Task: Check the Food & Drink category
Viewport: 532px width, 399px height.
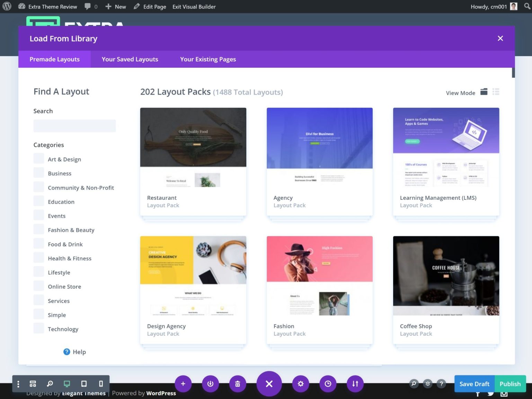Action: tap(38, 243)
